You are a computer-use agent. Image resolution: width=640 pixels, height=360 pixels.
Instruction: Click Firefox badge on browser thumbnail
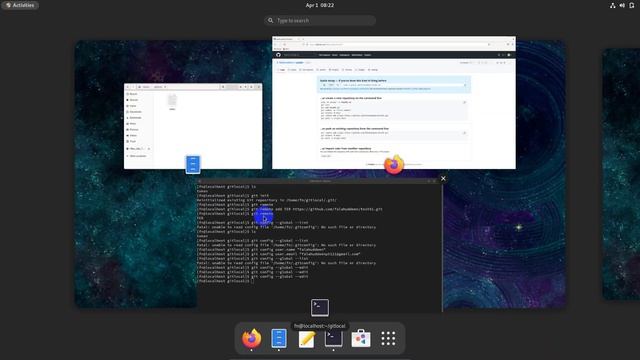[x=394, y=164]
